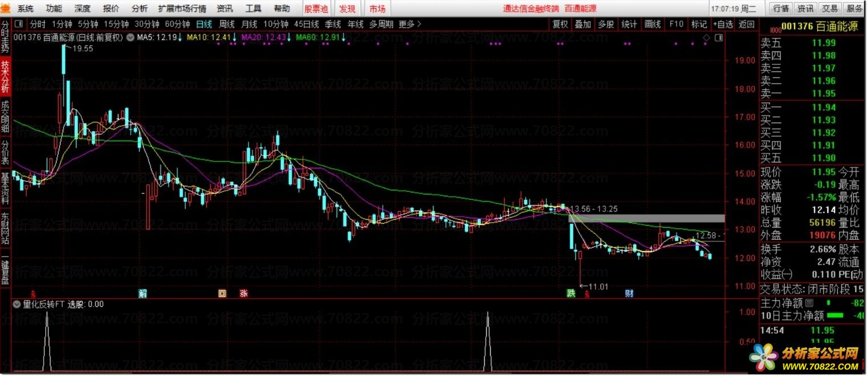Click the red S marker beside 跌
868x376 pixels.
click(x=586, y=294)
